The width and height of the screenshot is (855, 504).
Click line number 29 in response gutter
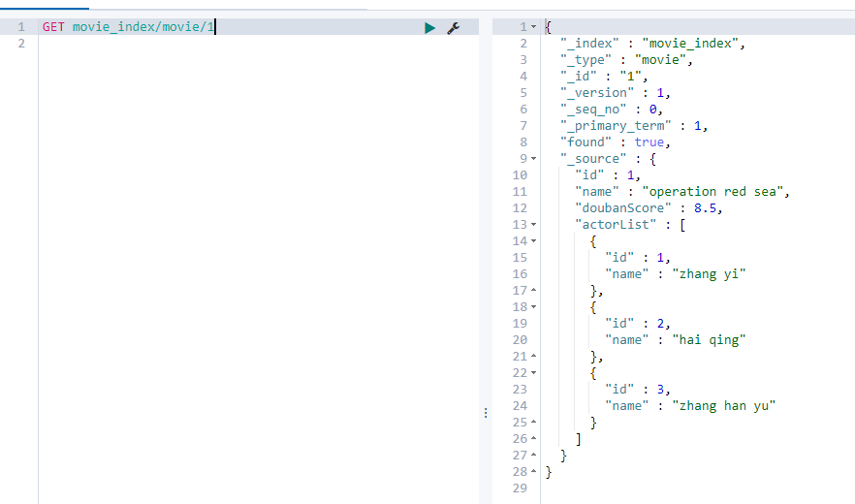coord(520,488)
